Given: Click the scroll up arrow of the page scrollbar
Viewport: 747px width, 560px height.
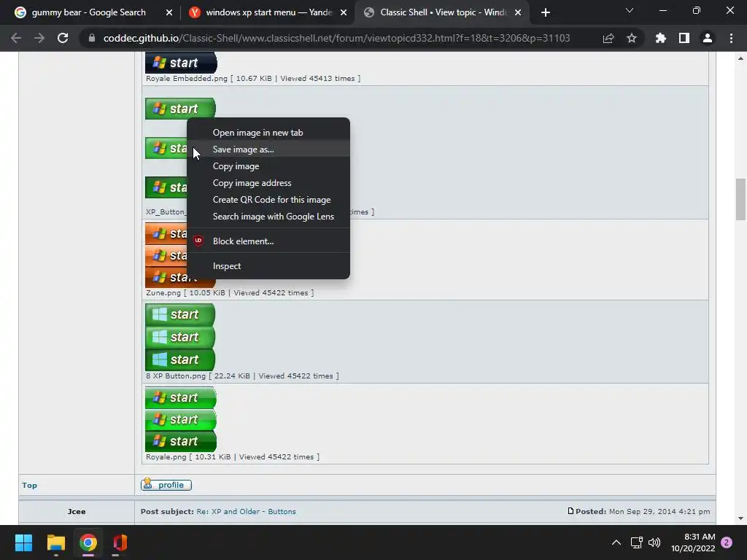Looking at the screenshot, I should pyautogui.click(x=740, y=58).
